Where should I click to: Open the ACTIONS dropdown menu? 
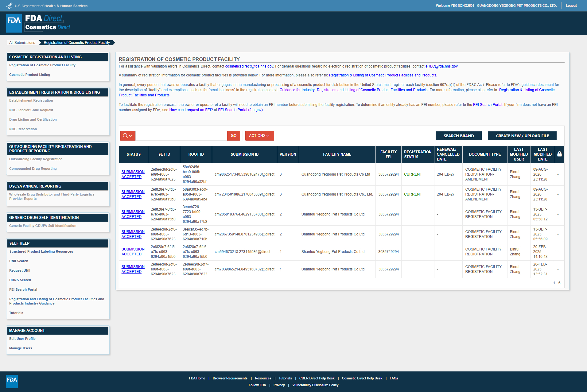tap(259, 136)
